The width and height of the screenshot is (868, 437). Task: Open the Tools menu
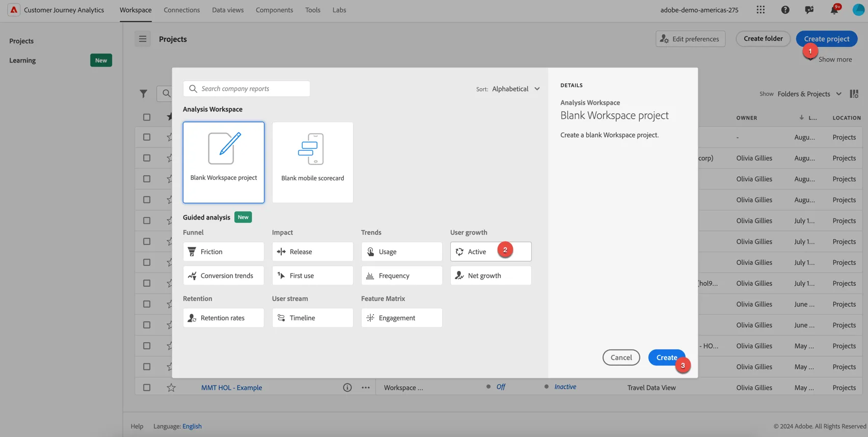click(313, 10)
